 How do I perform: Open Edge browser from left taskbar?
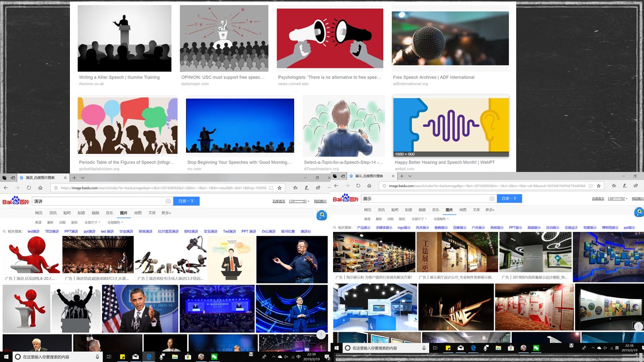click(x=149, y=356)
